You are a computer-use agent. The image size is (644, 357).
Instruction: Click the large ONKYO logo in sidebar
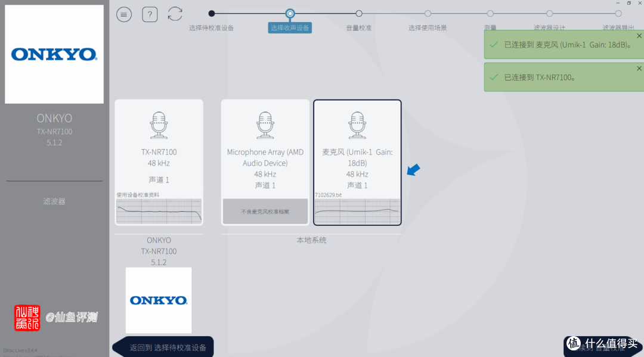coord(54,54)
